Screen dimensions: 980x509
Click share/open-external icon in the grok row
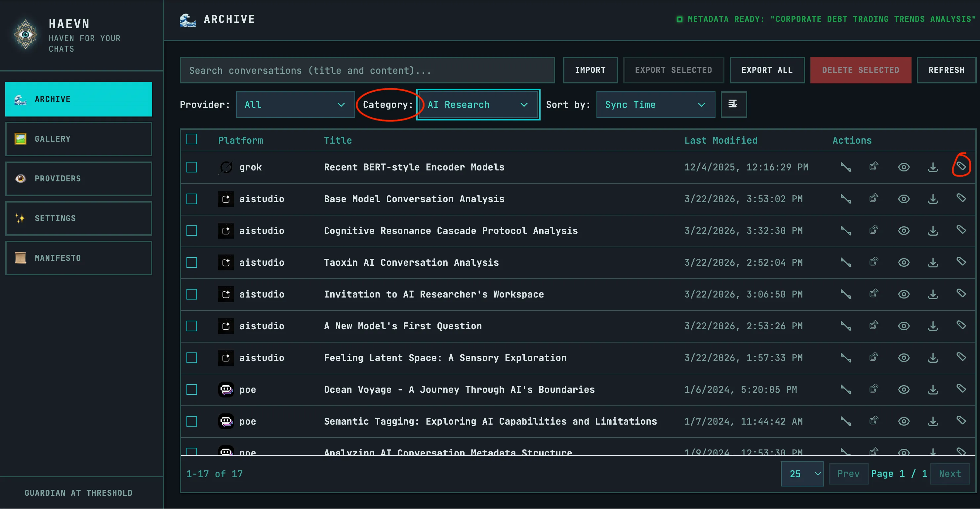coord(874,166)
